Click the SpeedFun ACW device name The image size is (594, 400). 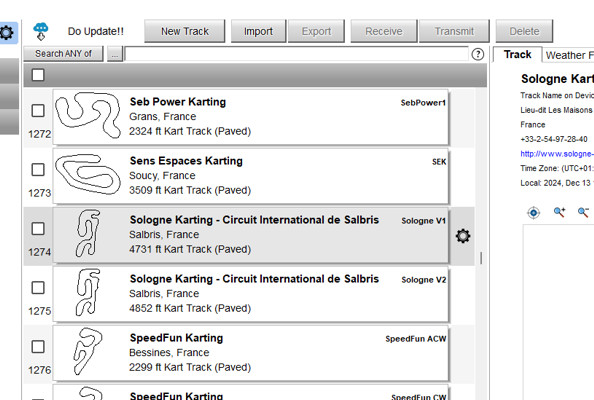(x=416, y=339)
